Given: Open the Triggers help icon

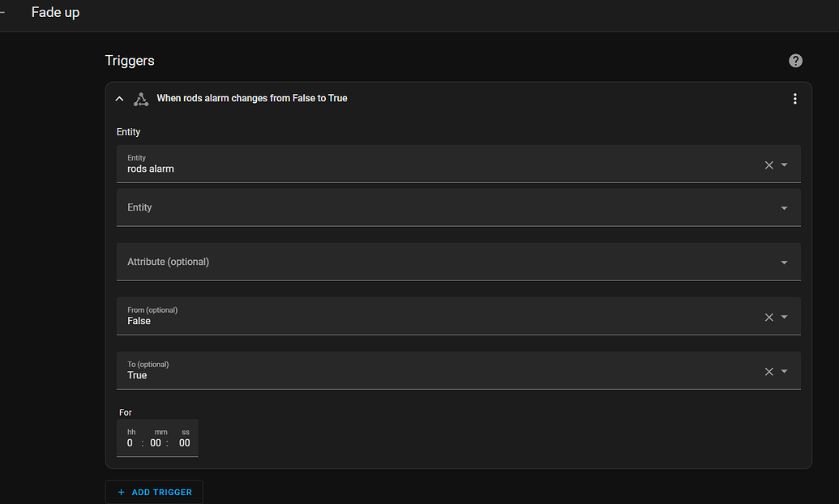Looking at the screenshot, I should (795, 61).
